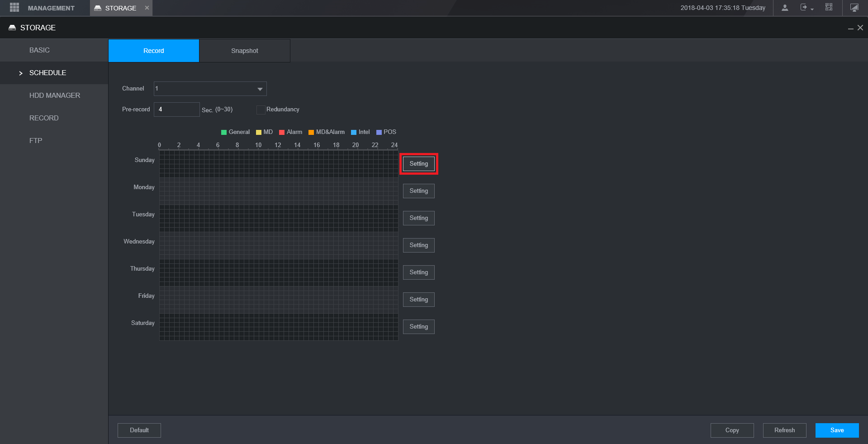Image resolution: width=868 pixels, height=444 pixels.
Task: Open the logout menu icon
Action: [806, 8]
